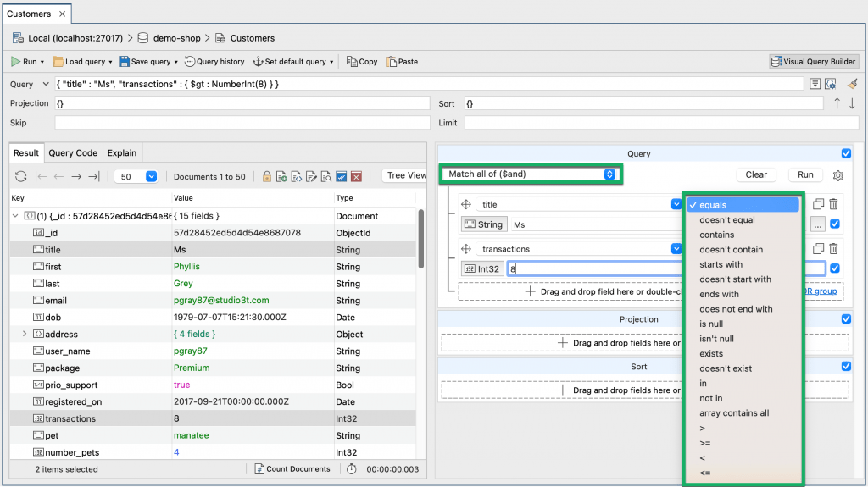Click the red delete document icon
This screenshot has height=487, width=868.
pos(356,177)
